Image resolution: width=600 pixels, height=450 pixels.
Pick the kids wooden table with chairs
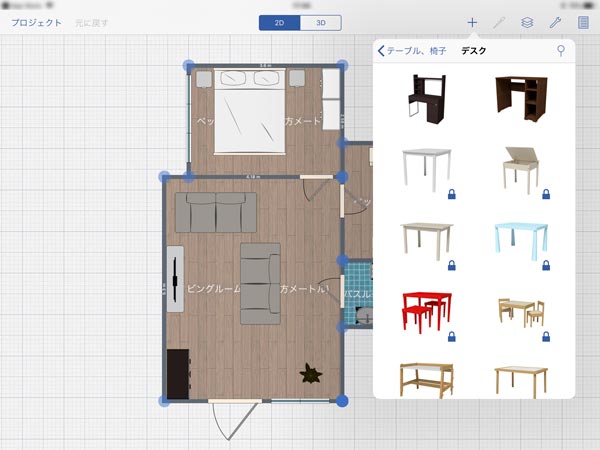click(522, 312)
